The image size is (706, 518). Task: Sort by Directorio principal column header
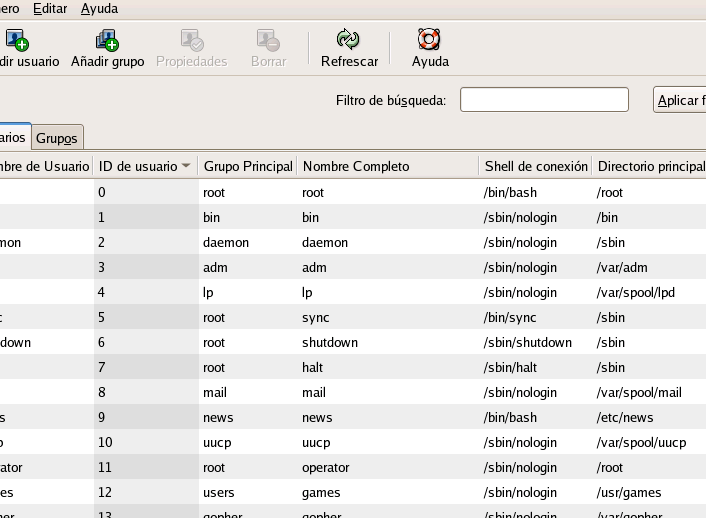click(649, 166)
